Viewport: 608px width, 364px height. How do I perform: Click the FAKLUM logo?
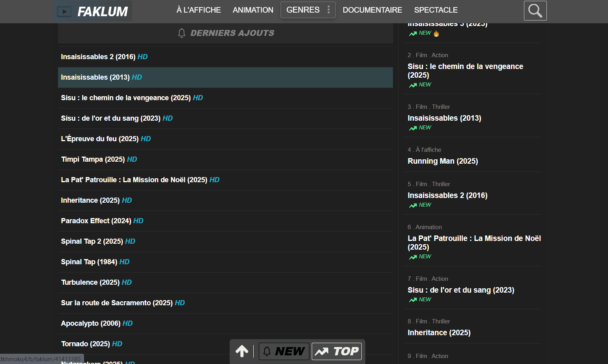(x=93, y=11)
